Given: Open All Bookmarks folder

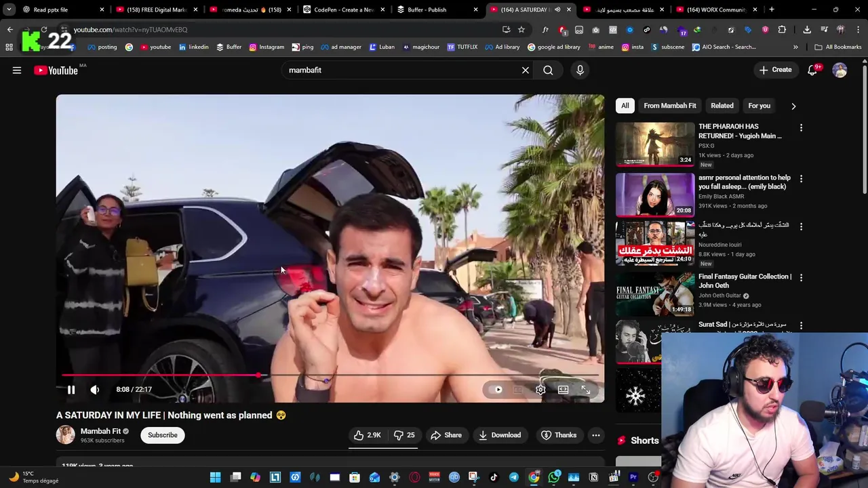Looking at the screenshot, I should 838,47.
